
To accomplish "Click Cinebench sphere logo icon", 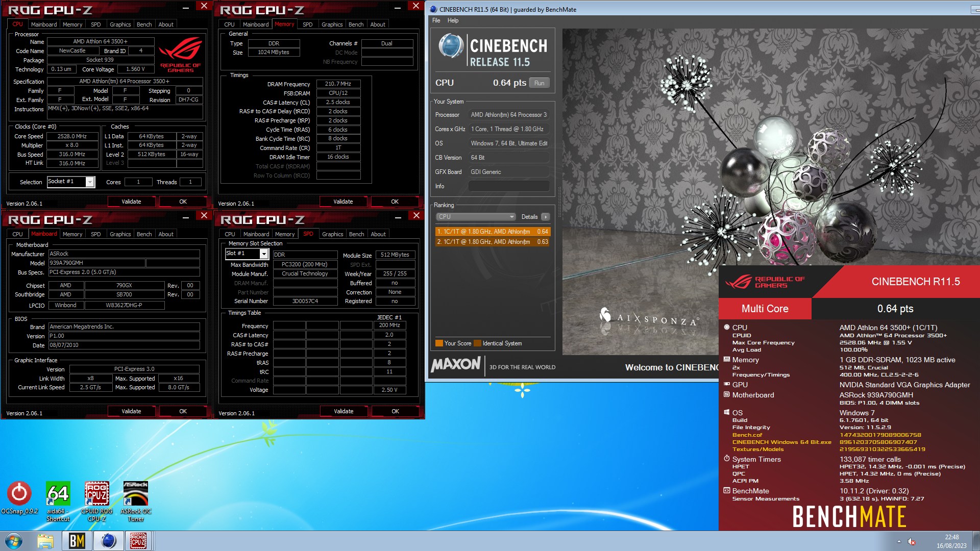I will click(x=451, y=46).
